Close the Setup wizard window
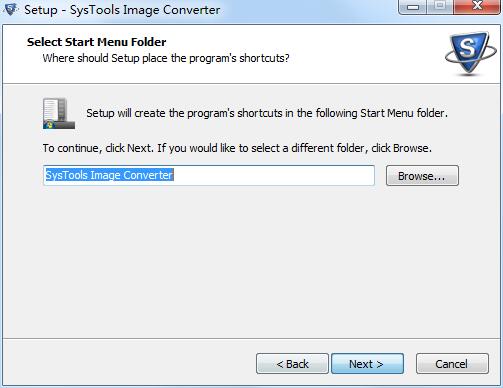 point(477,6)
